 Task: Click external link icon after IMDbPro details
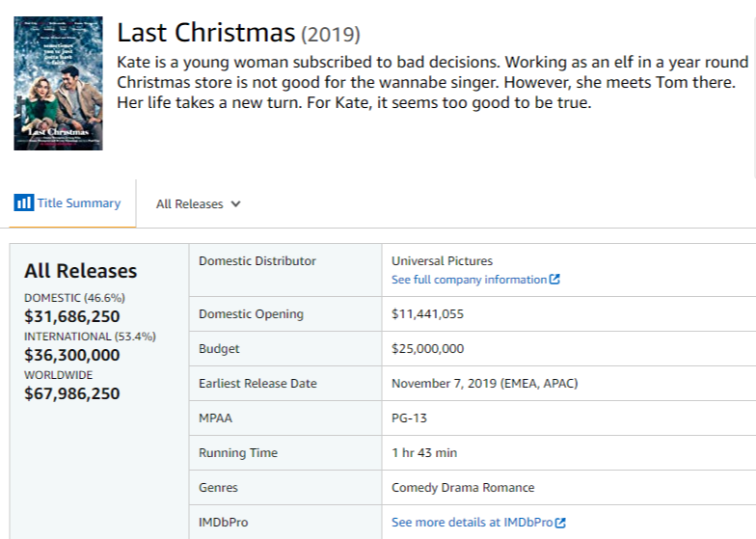(x=560, y=523)
